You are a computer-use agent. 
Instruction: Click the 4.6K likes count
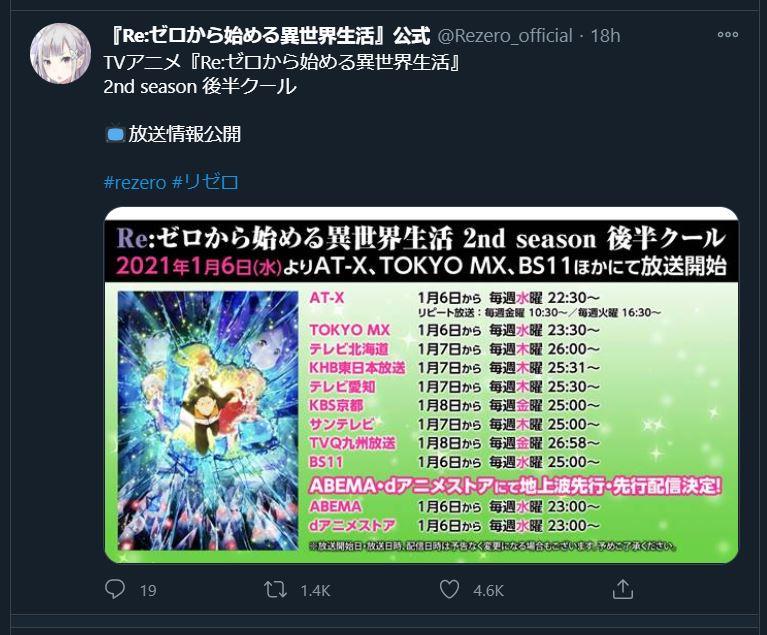[x=488, y=590]
